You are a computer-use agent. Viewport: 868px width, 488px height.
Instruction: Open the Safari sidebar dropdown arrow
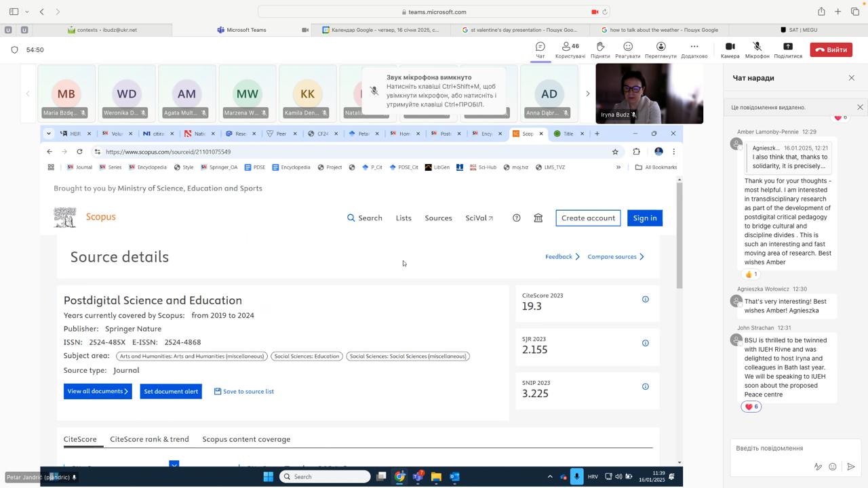click(x=27, y=12)
